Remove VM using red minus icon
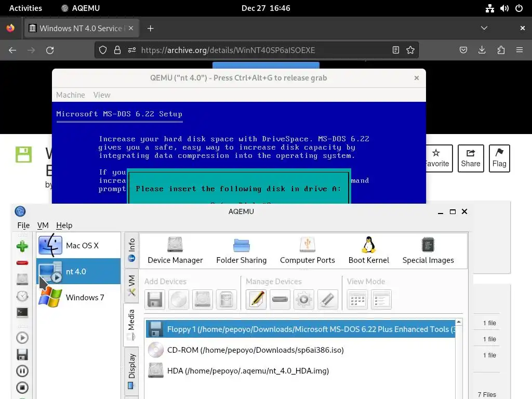The width and height of the screenshot is (532, 399). [x=22, y=263]
